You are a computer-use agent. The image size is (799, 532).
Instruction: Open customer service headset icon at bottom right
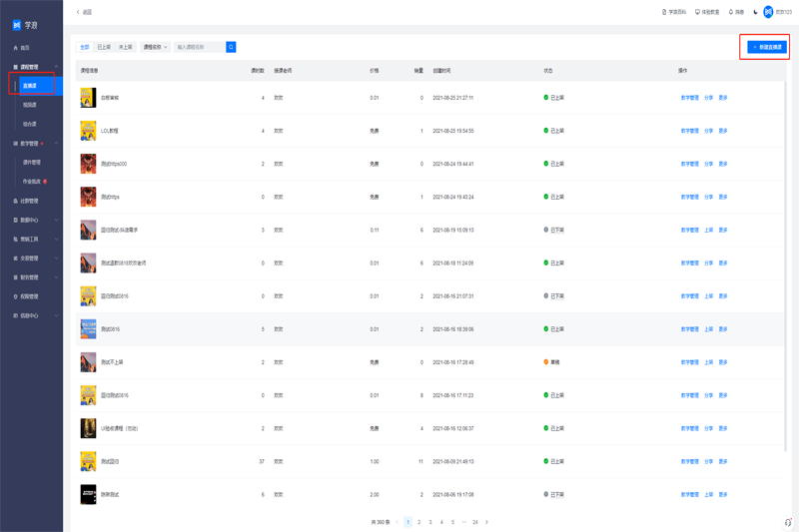pos(788,522)
